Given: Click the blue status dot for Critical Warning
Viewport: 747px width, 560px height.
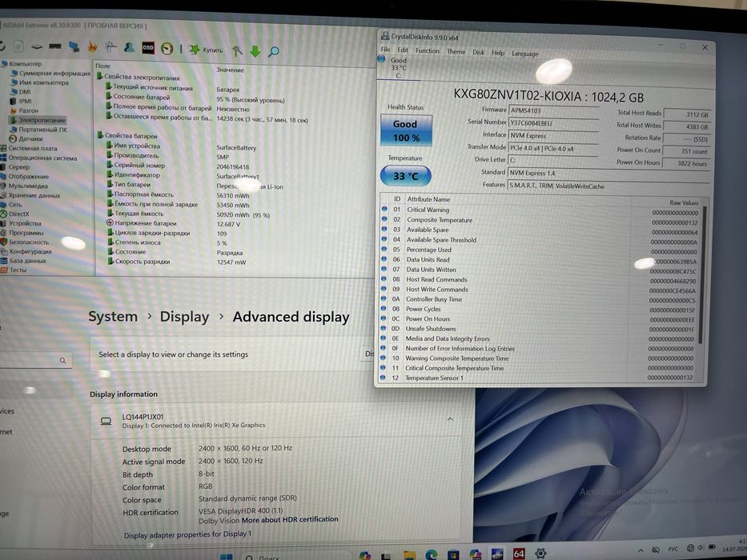Looking at the screenshot, I should 384,209.
